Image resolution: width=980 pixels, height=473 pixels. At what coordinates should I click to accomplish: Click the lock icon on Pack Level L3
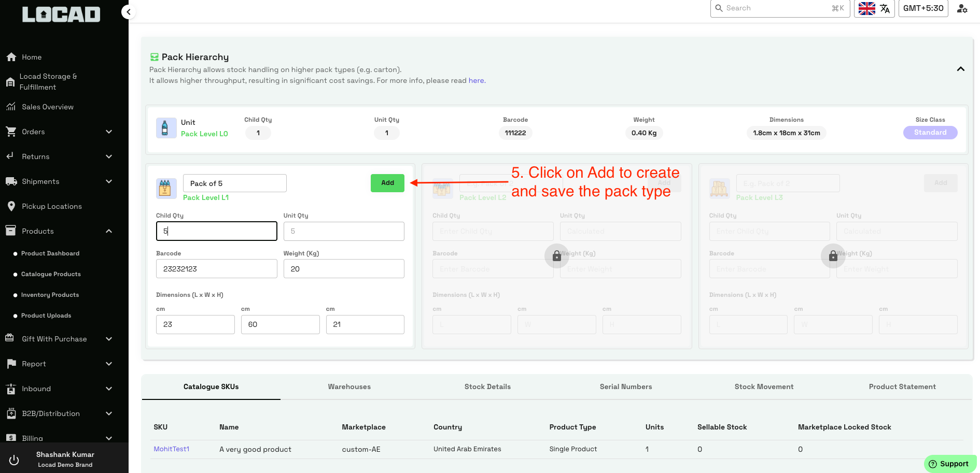point(833,256)
